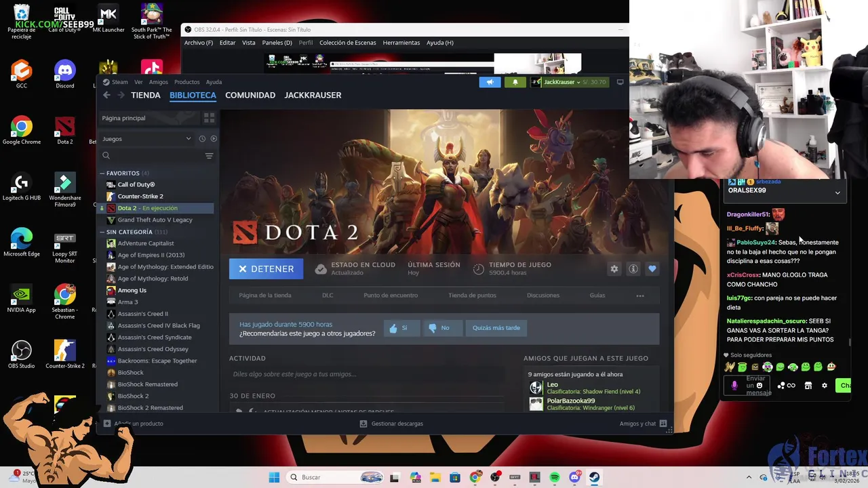868x488 pixels.
Task: Open Productos menu in Steam
Action: point(187,82)
